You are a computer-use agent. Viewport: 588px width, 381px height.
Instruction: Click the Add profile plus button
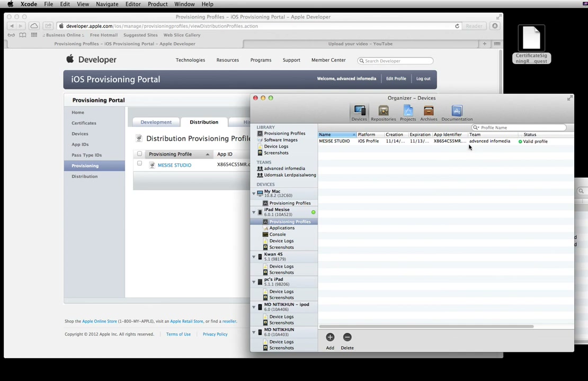click(x=330, y=337)
